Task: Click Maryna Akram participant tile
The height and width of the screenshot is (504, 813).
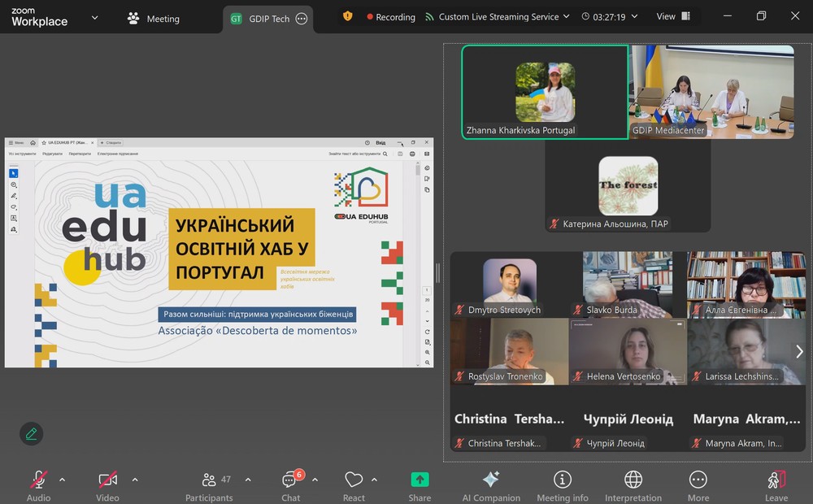Action: 746,419
